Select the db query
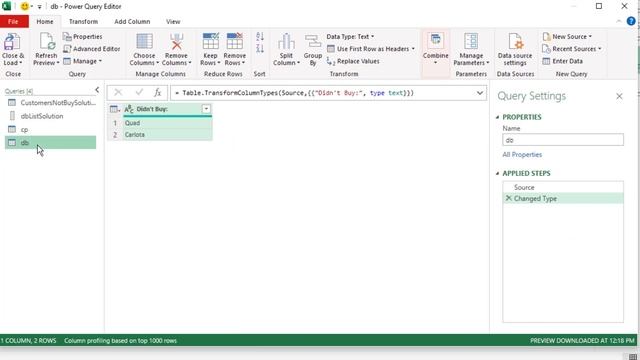This screenshot has width=640, height=360. point(51,142)
